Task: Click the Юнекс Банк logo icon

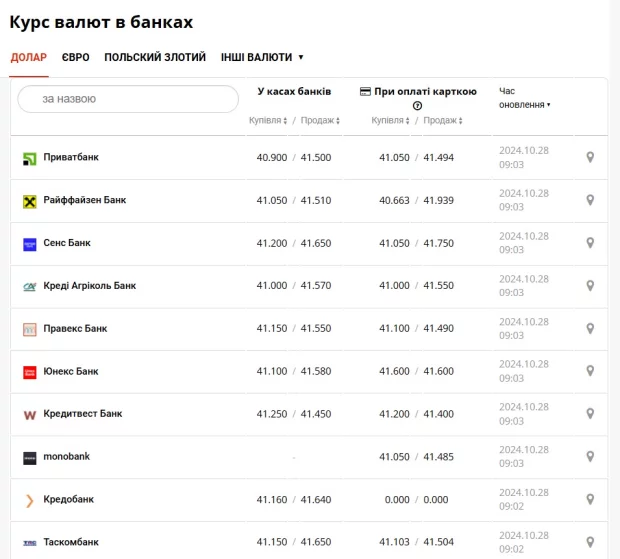Action: coord(30,372)
